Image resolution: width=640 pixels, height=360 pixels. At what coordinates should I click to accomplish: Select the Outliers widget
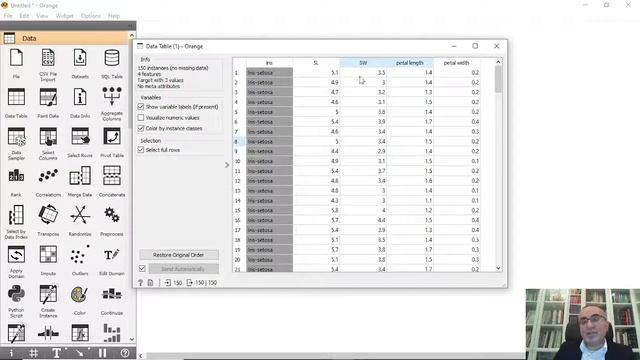pos(80,255)
